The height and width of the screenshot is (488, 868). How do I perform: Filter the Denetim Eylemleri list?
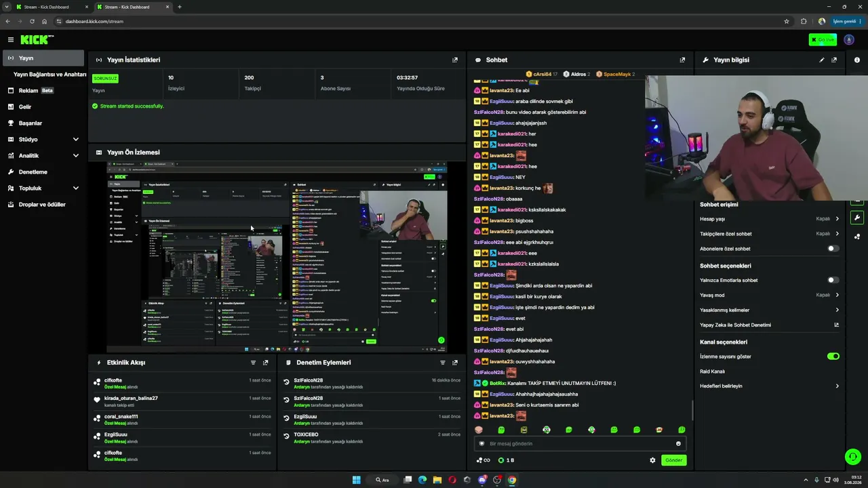coord(443,363)
